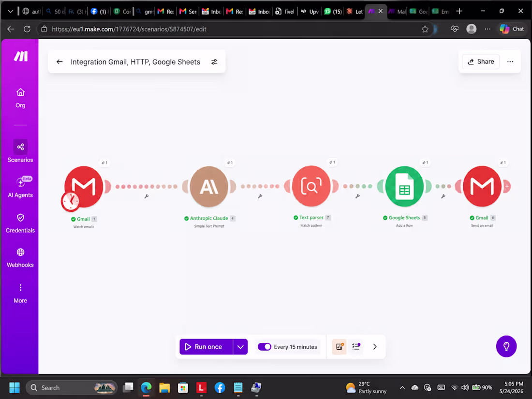Viewport: 532px width, 399px height.
Task: Open the Text parser module
Action: [311, 186]
